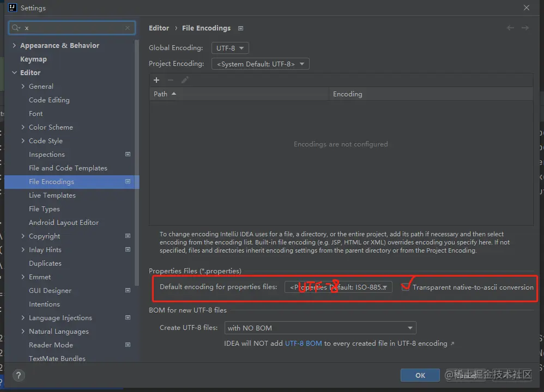Image resolution: width=544 pixels, height=392 pixels.
Task: Open Android Layout Editor settings
Action: pyautogui.click(x=64, y=223)
